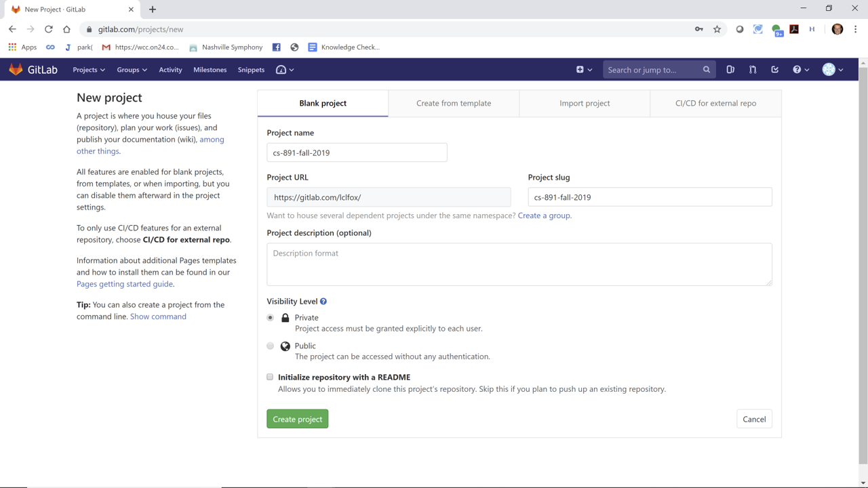Click Visibility Level help question icon
The width and height of the screenshot is (868, 488).
pyautogui.click(x=323, y=302)
